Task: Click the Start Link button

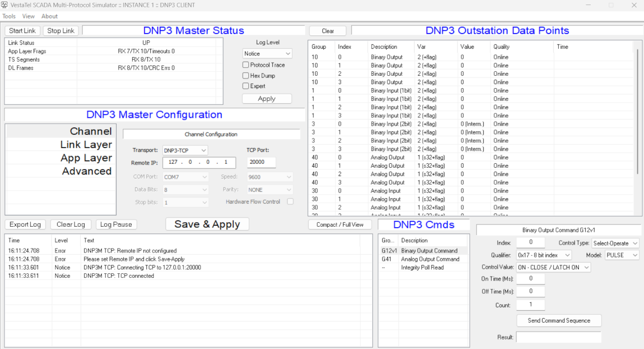Action: click(x=22, y=31)
